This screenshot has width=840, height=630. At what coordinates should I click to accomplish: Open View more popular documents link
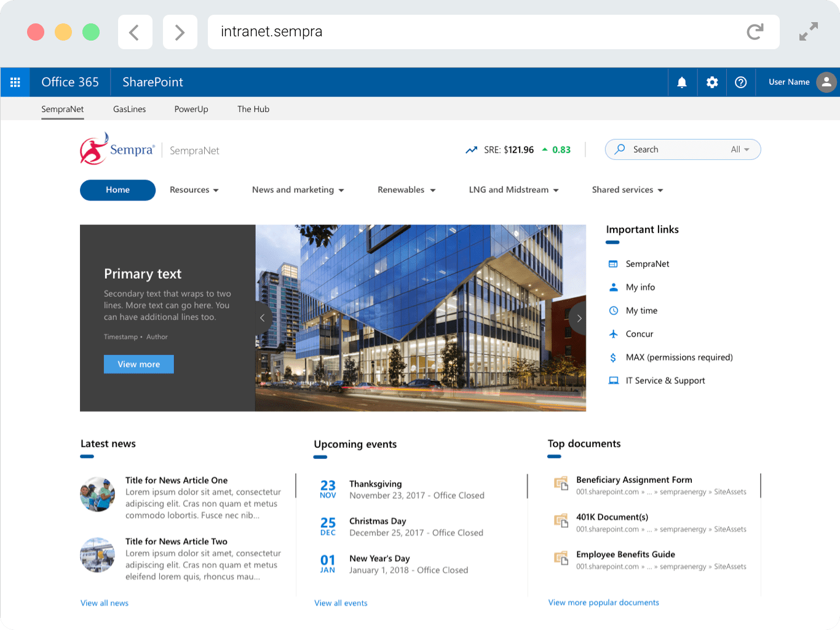(603, 602)
